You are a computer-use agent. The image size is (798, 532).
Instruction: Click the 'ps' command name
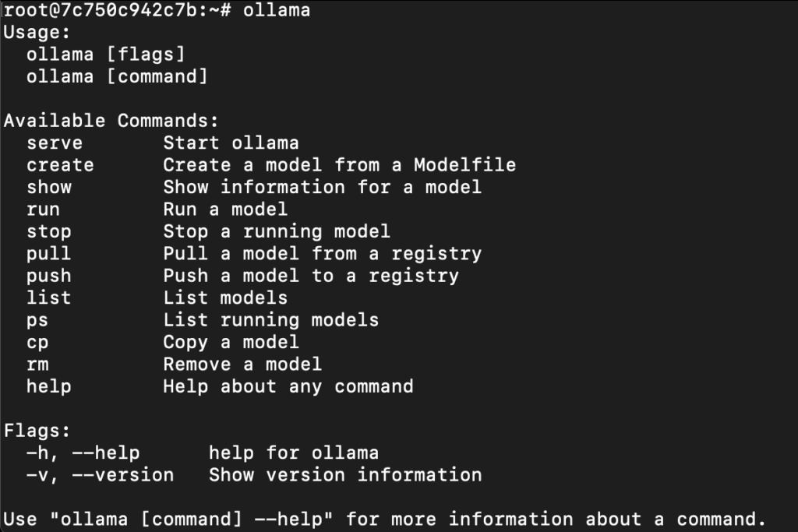(37, 319)
